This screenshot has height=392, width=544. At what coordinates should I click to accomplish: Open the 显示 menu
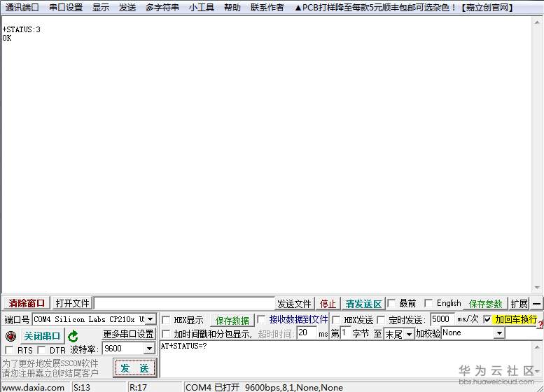click(101, 7)
